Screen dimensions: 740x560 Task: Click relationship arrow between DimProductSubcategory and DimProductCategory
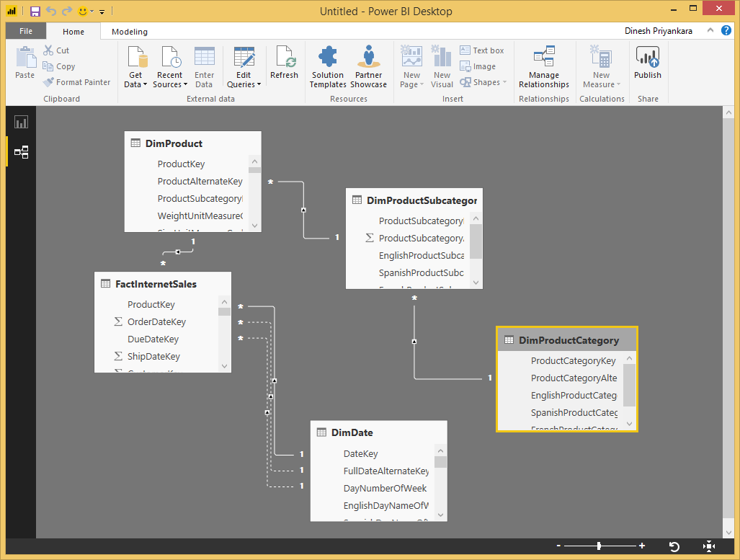pos(414,341)
